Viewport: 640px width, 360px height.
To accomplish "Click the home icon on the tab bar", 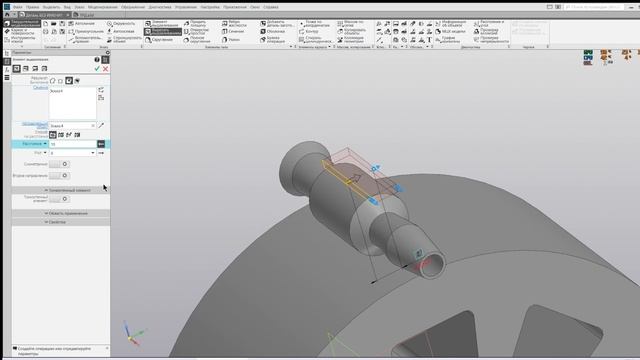I will click(x=7, y=15).
